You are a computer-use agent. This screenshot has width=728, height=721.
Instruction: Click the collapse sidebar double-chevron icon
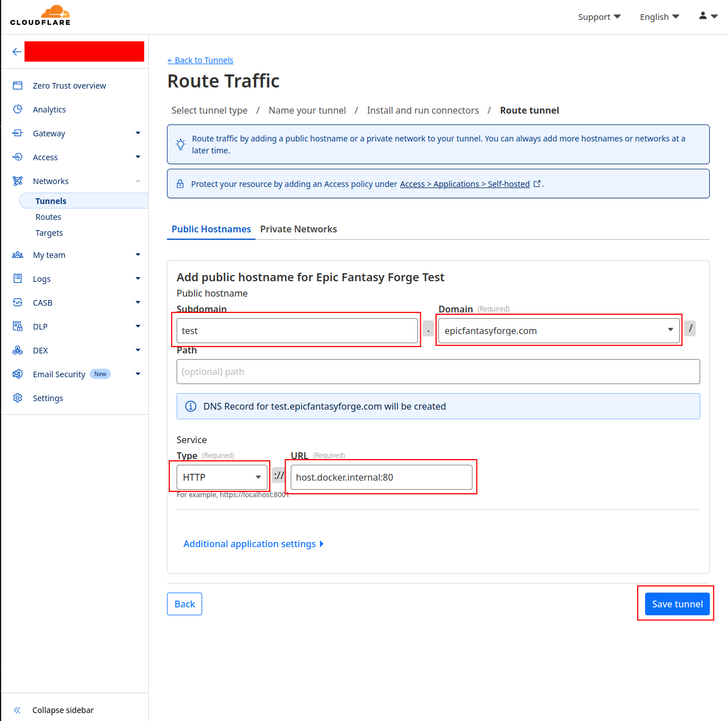coord(17,710)
